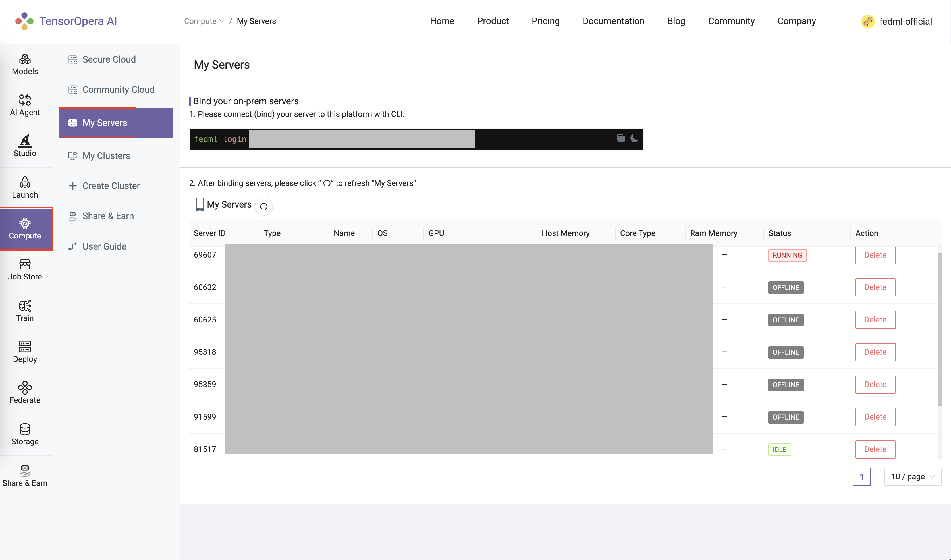Click the My Servers device icon
The image size is (951, 560).
(x=200, y=205)
